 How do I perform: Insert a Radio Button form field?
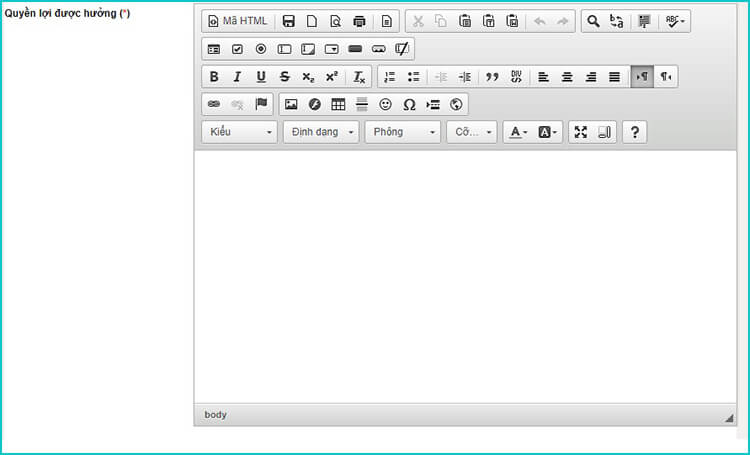point(261,49)
